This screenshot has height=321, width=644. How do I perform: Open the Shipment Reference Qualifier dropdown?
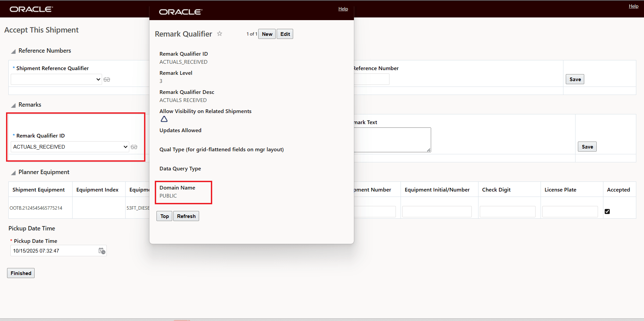point(56,79)
